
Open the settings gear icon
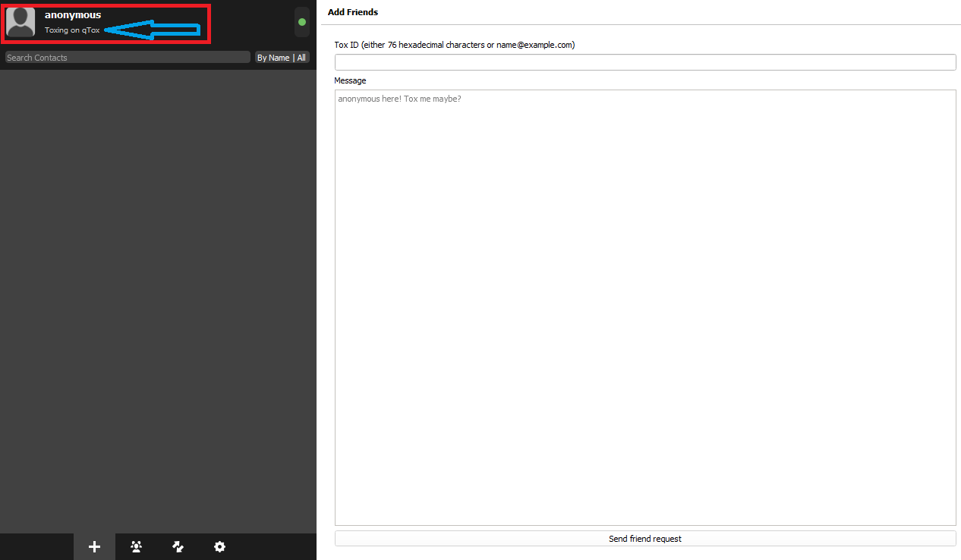pyautogui.click(x=219, y=546)
